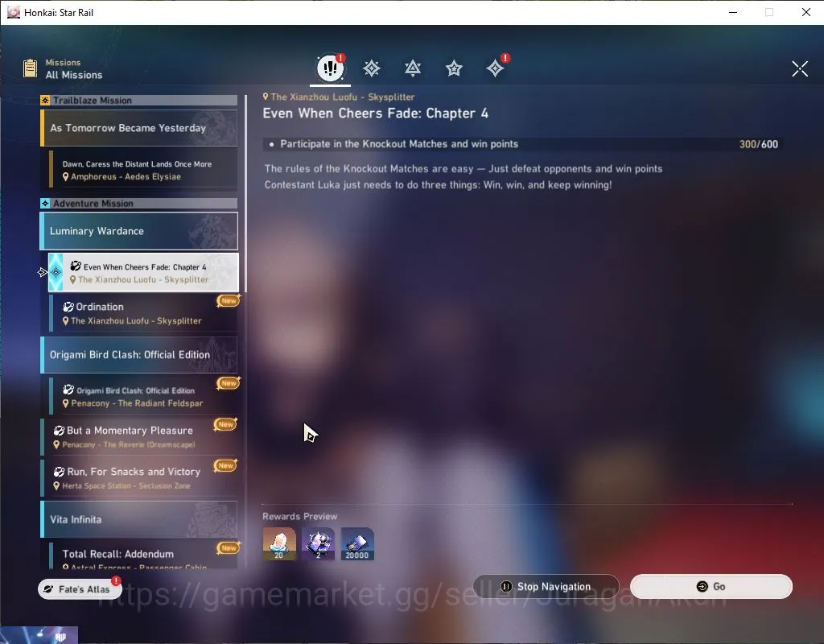Click the thumbnail at the window's bottom-left corner
The width and height of the screenshot is (824, 644).
click(x=39, y=635)
